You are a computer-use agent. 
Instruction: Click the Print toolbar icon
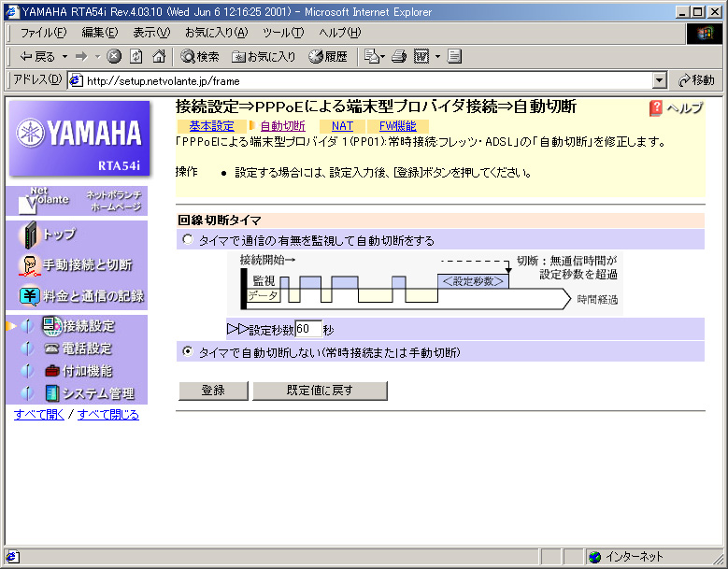pos(399,56)
